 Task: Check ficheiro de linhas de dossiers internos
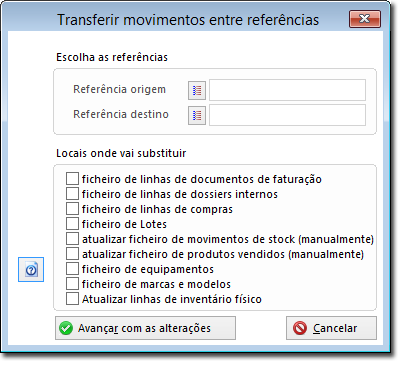click(x=72, y=194)
